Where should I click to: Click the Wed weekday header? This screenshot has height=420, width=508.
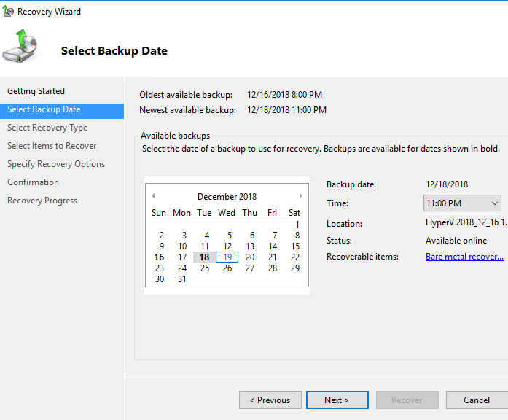[x=227, y=213]
